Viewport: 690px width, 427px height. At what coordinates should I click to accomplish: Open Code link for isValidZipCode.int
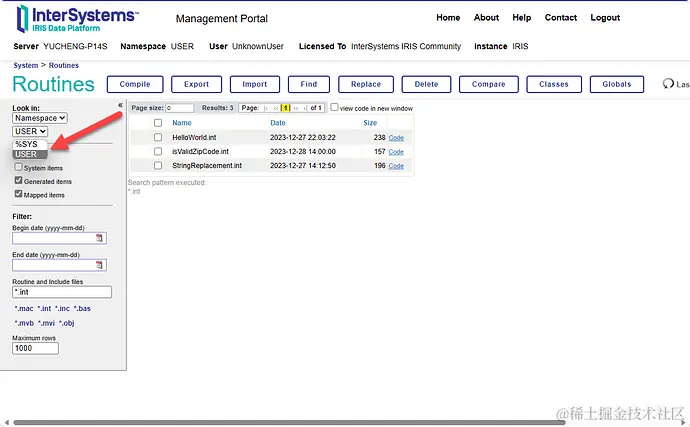click(x=396, y=152)
